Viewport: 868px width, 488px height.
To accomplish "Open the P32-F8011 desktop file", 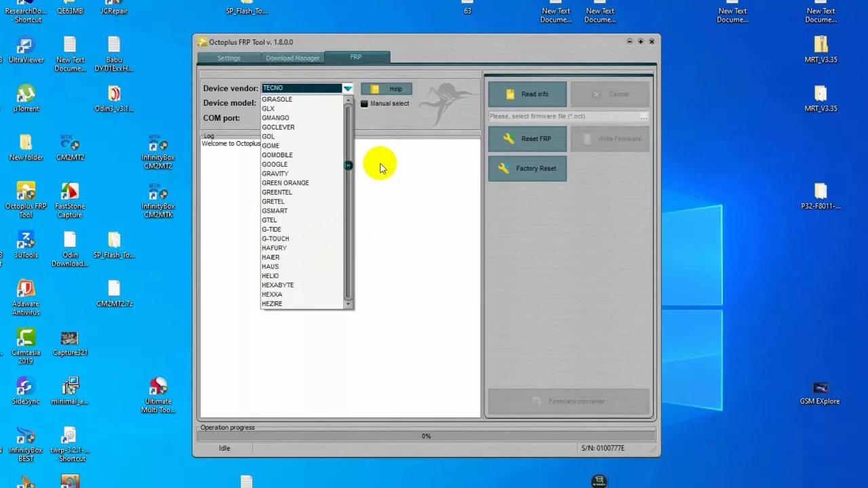I will pyautogui.click(x=821, y=197).
